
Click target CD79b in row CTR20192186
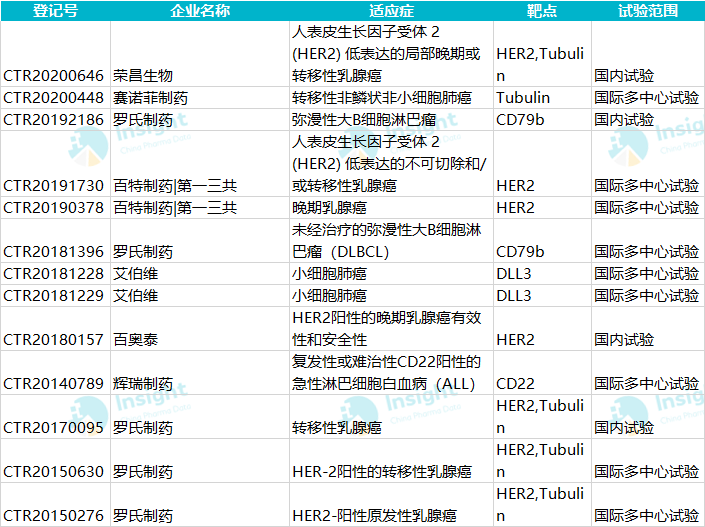tap(520, 120)
